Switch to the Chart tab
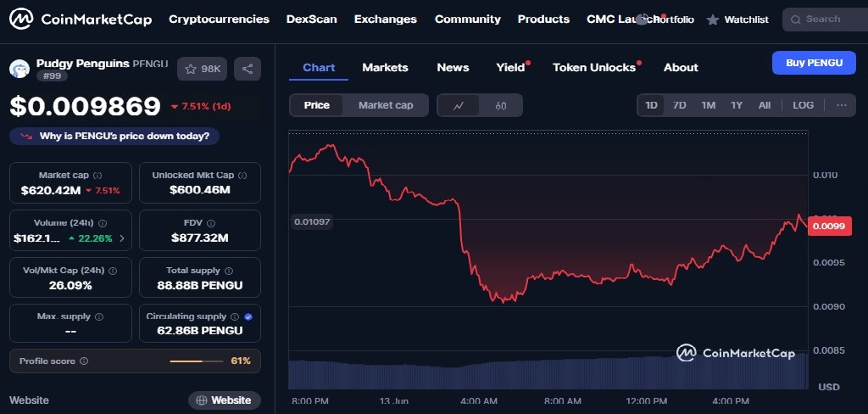Image resolution: width=868 pixels, height=414 pixels. tap(319, 68)
